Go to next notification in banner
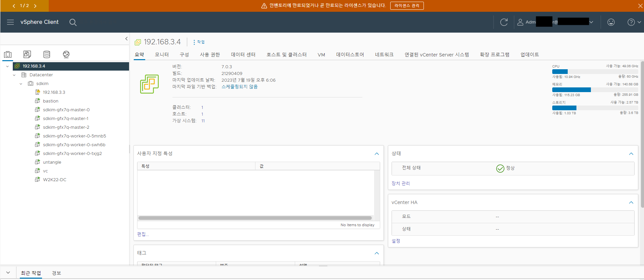644x280 pixels. coord(35,6)
